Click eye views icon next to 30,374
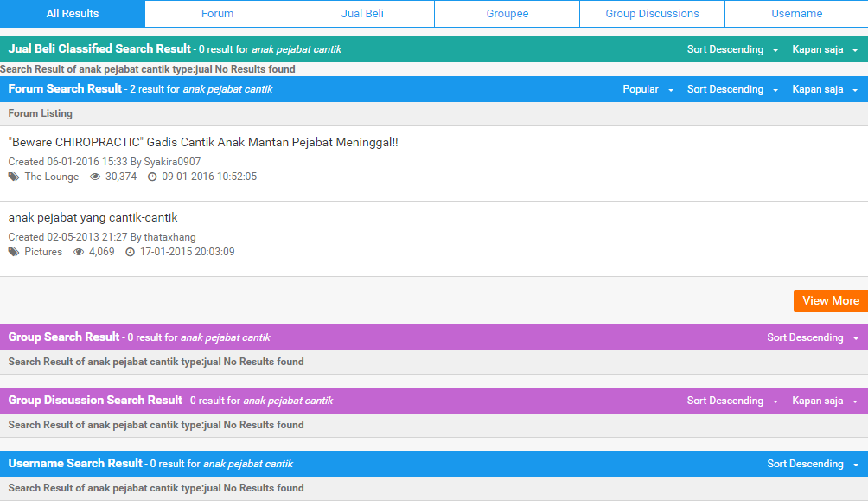Image resolution: width=868 pixels, height=501 pixels. (x=95, y=177)
